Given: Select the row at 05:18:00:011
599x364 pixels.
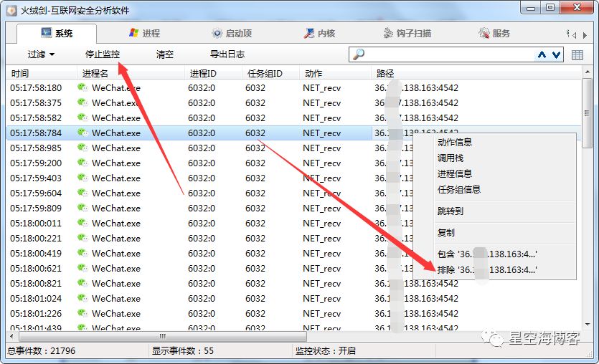Looking at the screenshot, I should pyautogui.click(x=293, y=224).
